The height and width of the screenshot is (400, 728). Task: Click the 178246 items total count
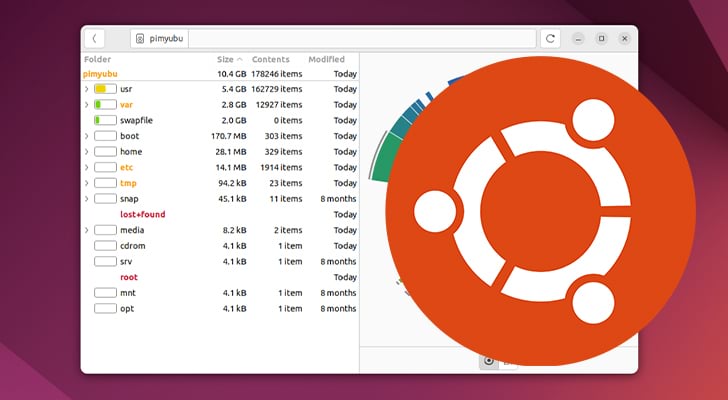click(277, 74)
